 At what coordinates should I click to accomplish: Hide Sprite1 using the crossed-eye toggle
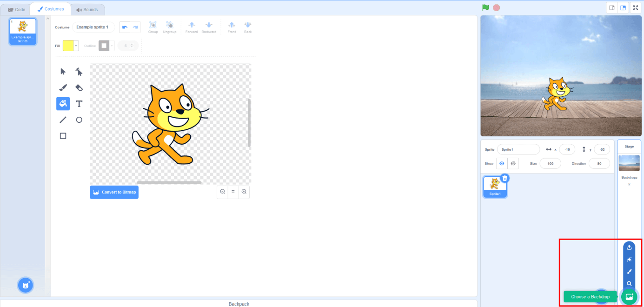(x=513, y=163)
